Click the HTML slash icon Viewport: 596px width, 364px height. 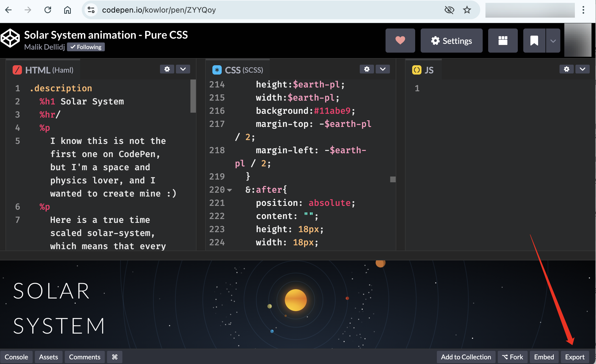[17, 70]
